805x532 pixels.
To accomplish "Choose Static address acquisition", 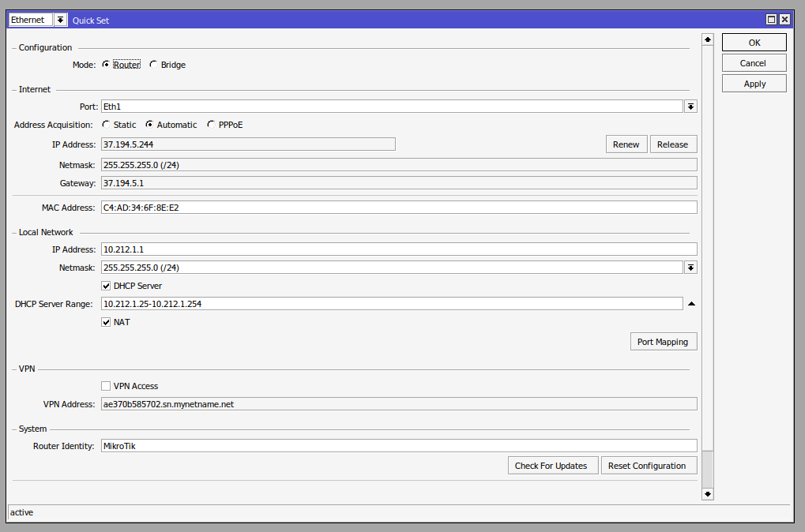I will coord(106,125).
